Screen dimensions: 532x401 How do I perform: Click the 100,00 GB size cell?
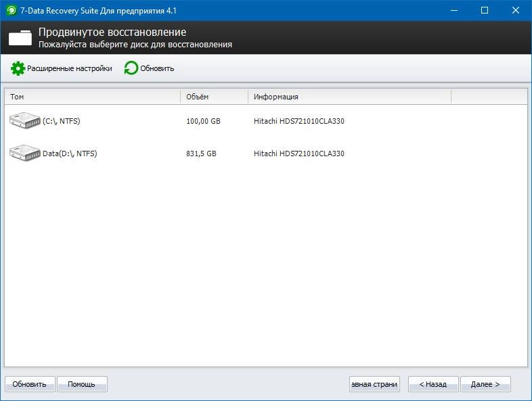[203, 121]
